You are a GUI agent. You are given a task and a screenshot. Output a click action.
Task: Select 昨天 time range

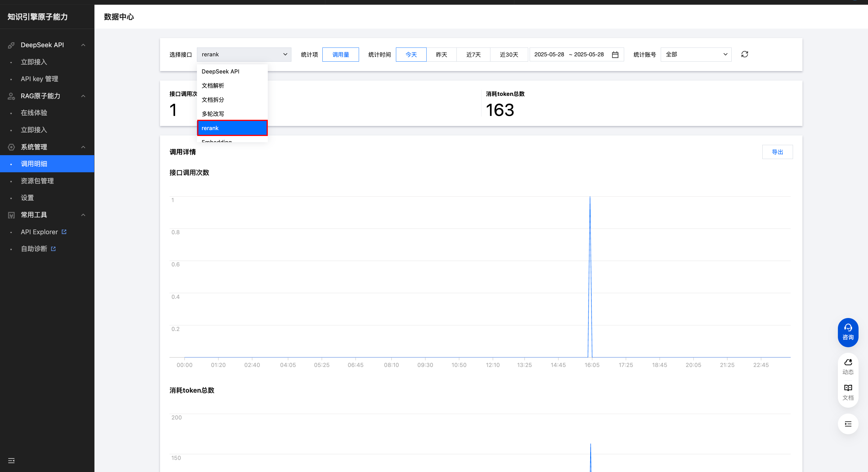441,55
